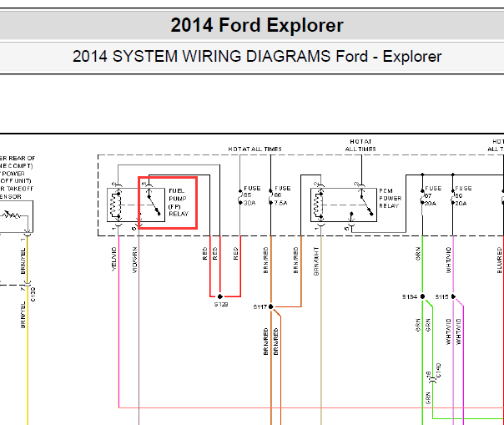504x425 pixels.
Task: Click the PCM power relay switch contact
Action: [366, 205]
